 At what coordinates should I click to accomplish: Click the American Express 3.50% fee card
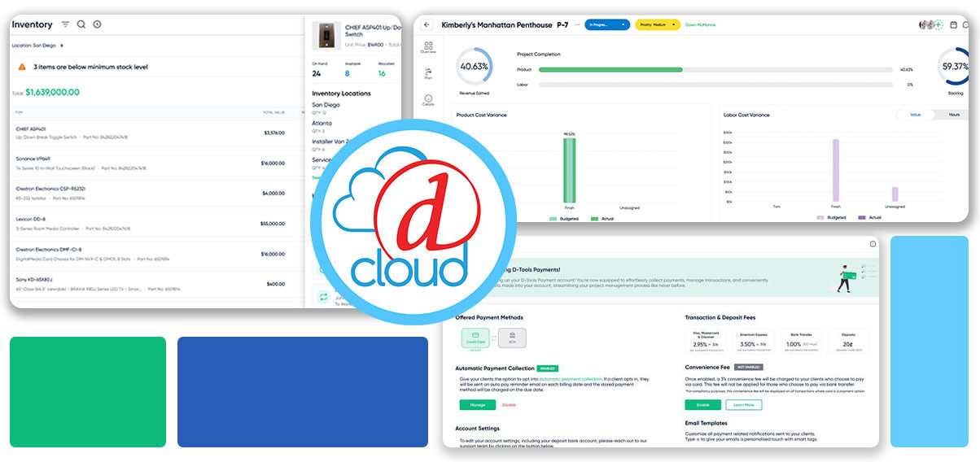tap(753, 341)
